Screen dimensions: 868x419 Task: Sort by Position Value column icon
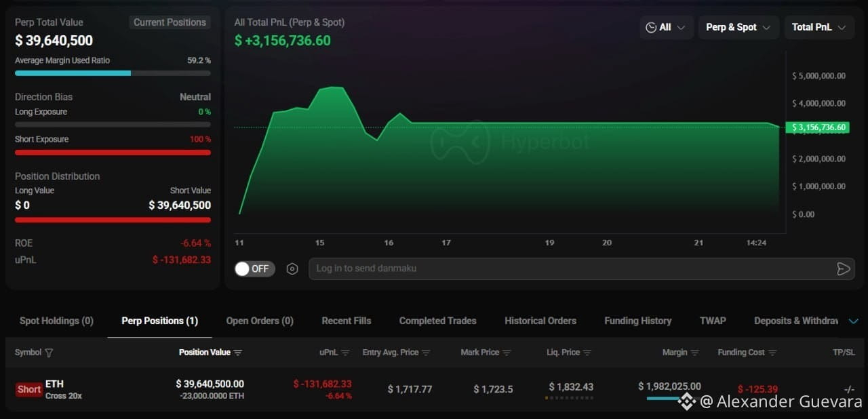(x=237, y=353)
